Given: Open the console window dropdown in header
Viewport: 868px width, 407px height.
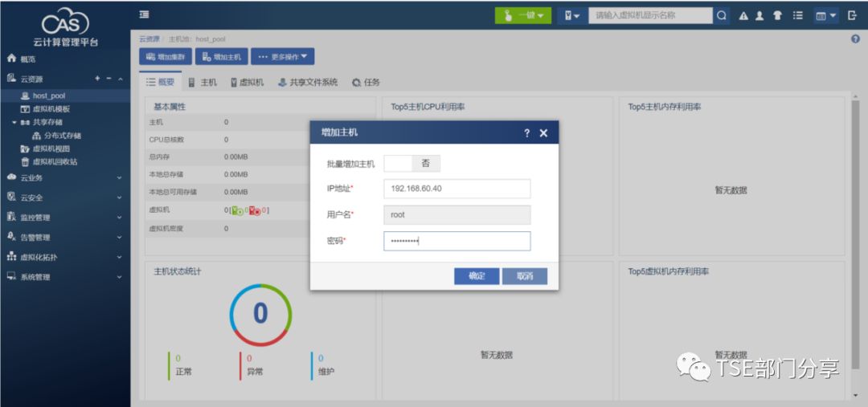Looking at the screenshot, I should [825, 15].
